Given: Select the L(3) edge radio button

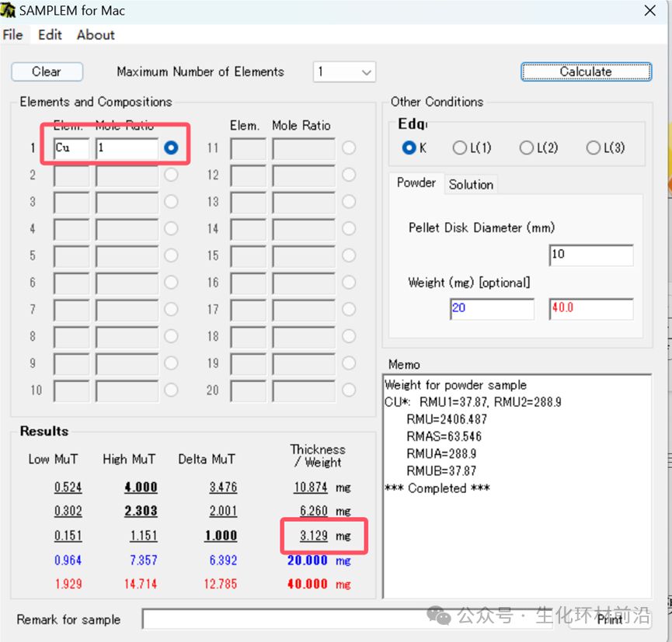Looking at the screenshot, I should 593,147.
